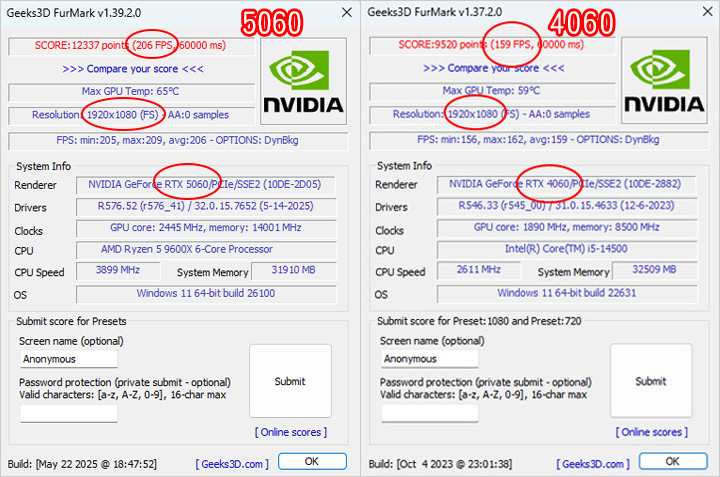720x477 pixels.
Task: Click CPU value 'AMD Ryzen 5 9600X 6-Core Processor'
Action: click(x=206, y=249)
